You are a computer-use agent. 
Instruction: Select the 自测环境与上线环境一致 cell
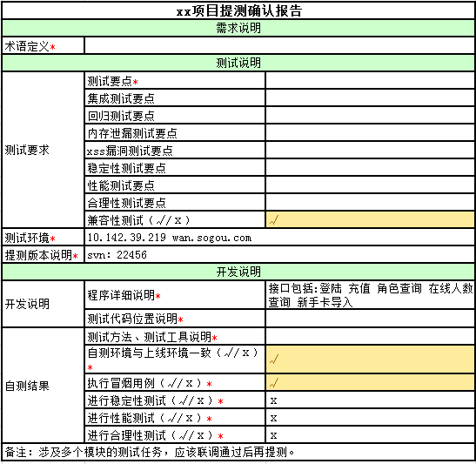pyautogui.click(x=175, y=359)
